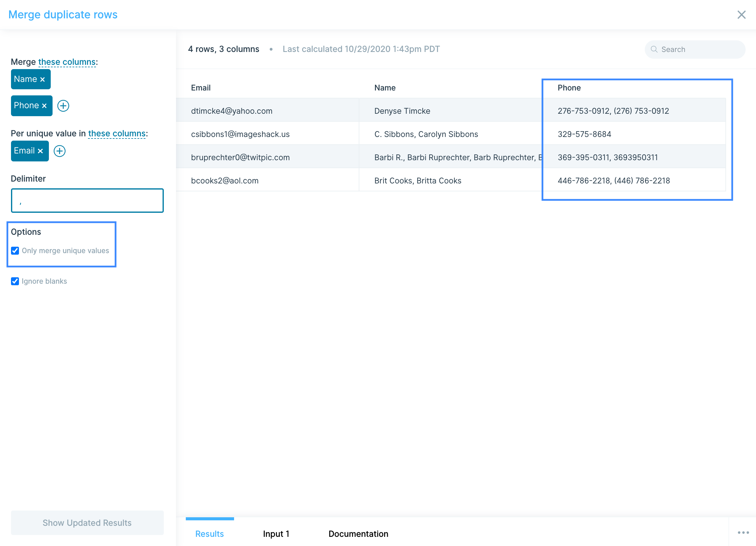Add another column to merge
Viewport: 756px width, 546px height.
(63, 106)
